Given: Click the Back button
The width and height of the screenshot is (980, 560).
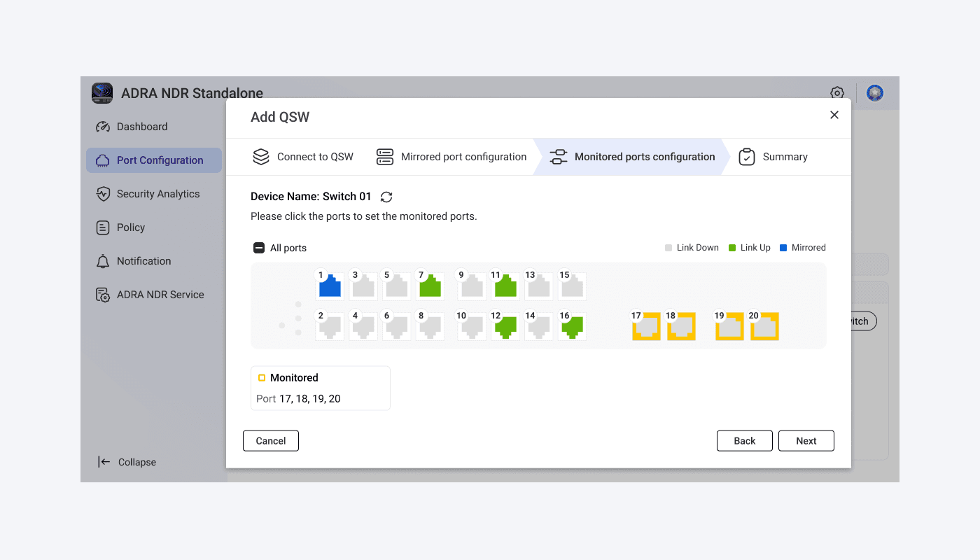Looking at the screenshot, I should [x=745, y=441].
